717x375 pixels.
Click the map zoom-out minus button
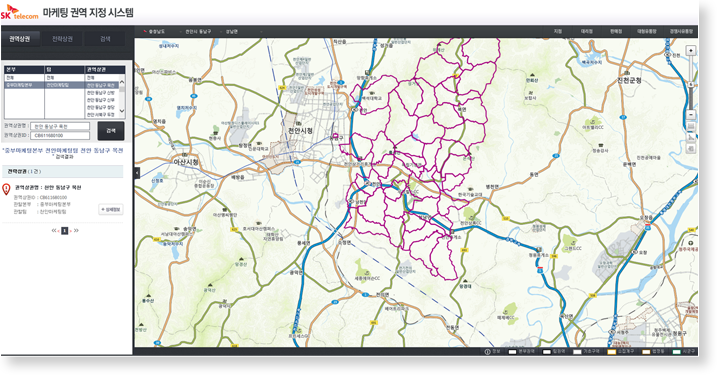tap(690, 114)
